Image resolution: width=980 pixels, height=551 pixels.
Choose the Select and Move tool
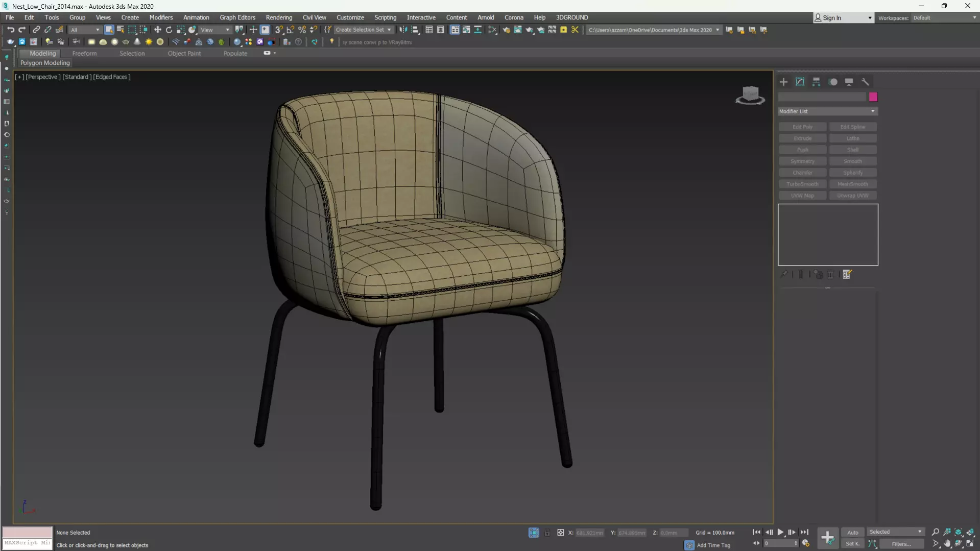click(x=158, y=30)
